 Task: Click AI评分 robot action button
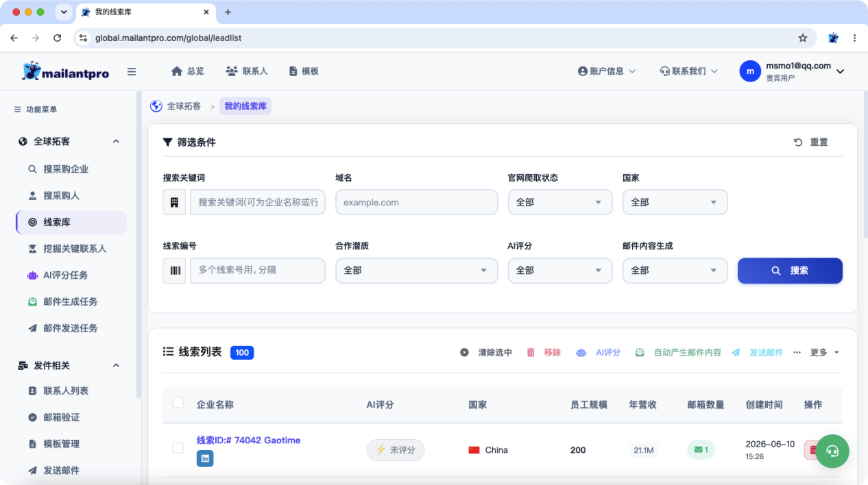pyautogui.click(x=598, y=353)
